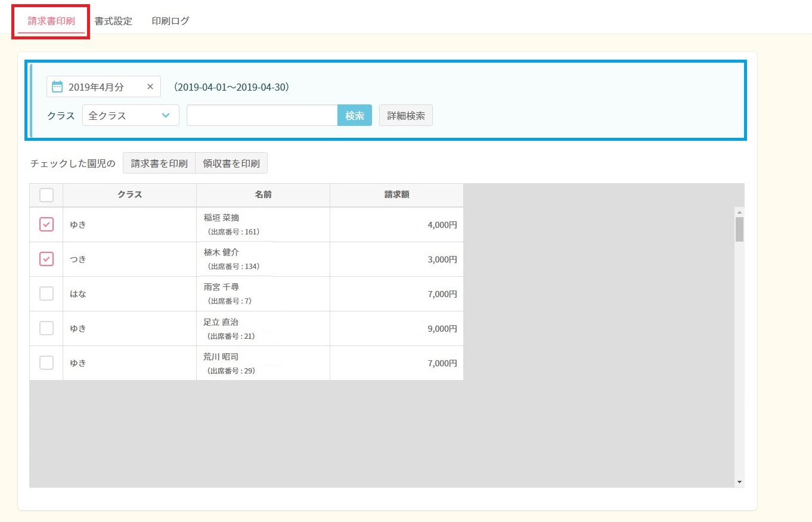The width and height of the screenshot is (812, 522).
Task: Click the 7,000円 amount for 雨宮 千尋
Action: [x=397, y=294]
